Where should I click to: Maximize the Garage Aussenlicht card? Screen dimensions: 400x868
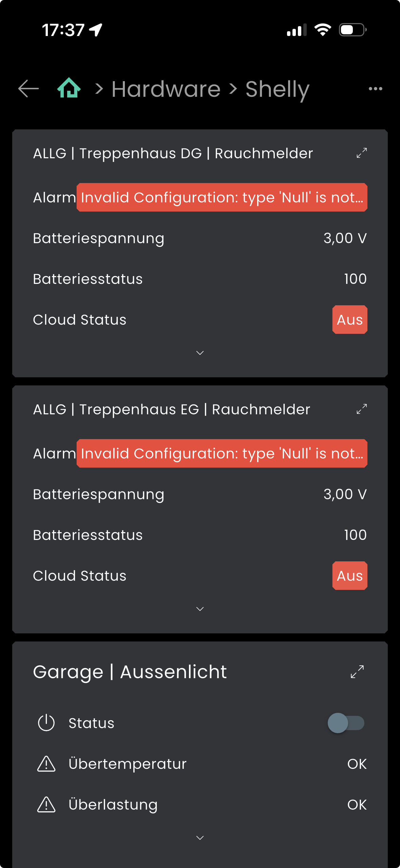pos(357,672)
